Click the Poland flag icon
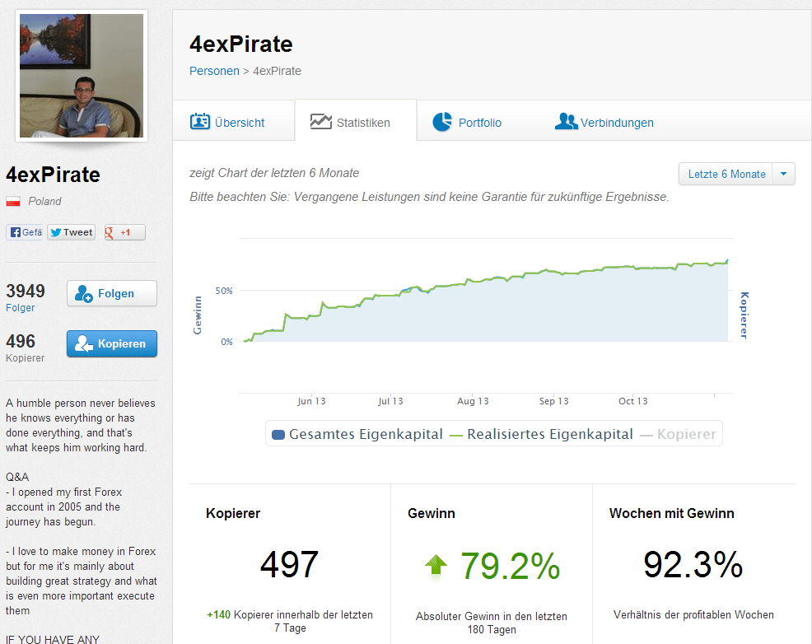812x644 pixels. point(13,202)
